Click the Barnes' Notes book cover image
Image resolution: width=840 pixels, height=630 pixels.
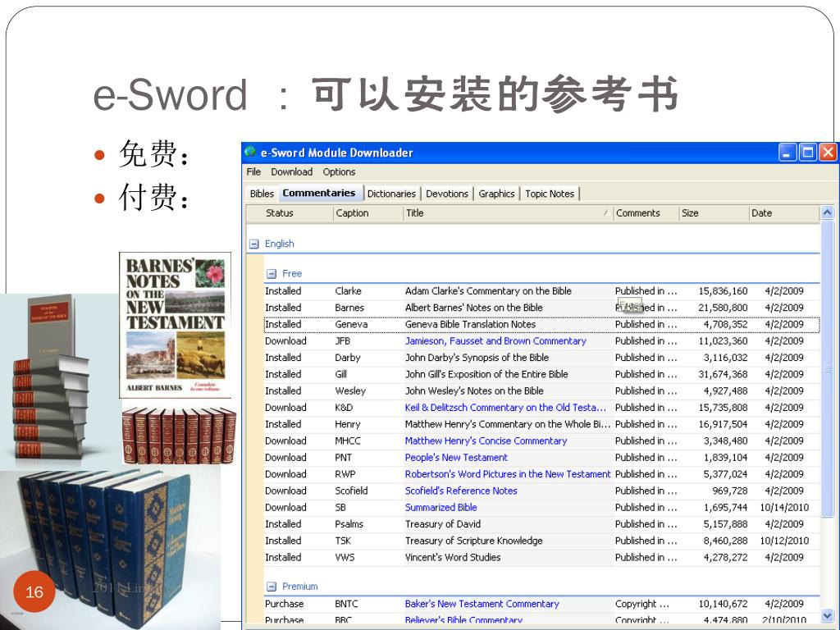[176, 325]
